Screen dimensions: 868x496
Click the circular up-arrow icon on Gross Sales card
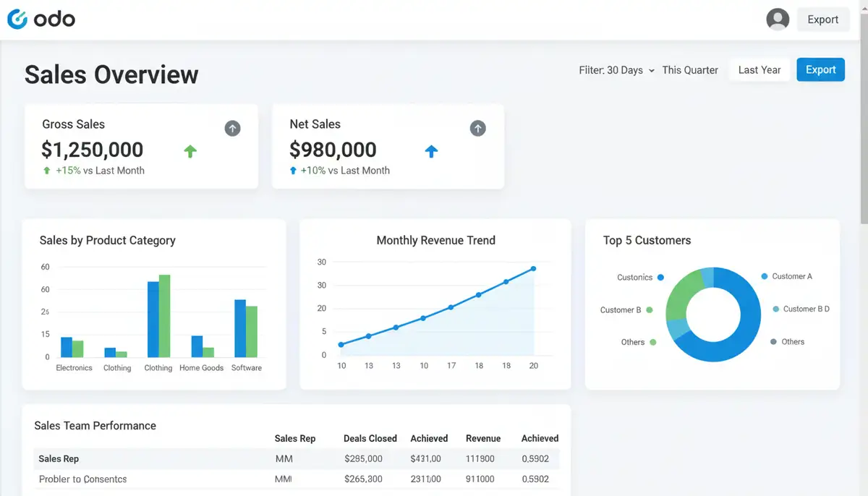tap(232, 128)
